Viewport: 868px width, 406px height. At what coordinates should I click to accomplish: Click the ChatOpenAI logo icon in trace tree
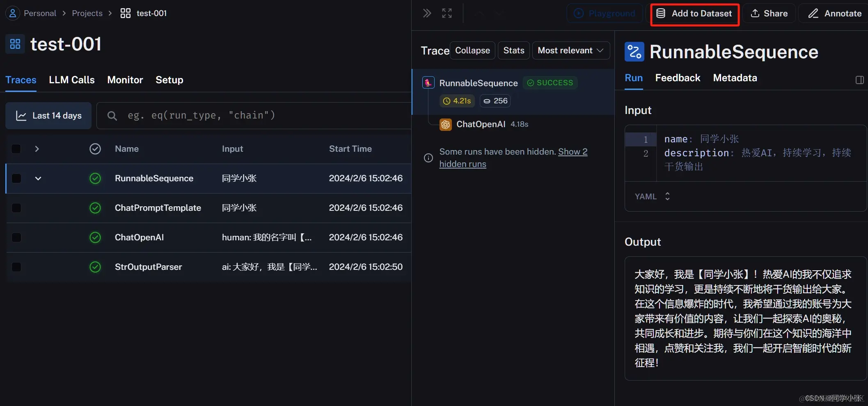(x=445, y=124)
